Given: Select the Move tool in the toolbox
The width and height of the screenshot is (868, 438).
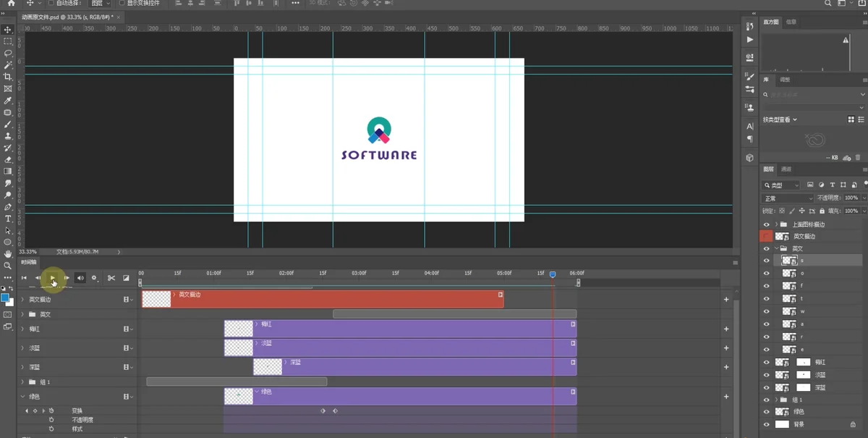Looking at the screenshot, I should click(8, 30).
